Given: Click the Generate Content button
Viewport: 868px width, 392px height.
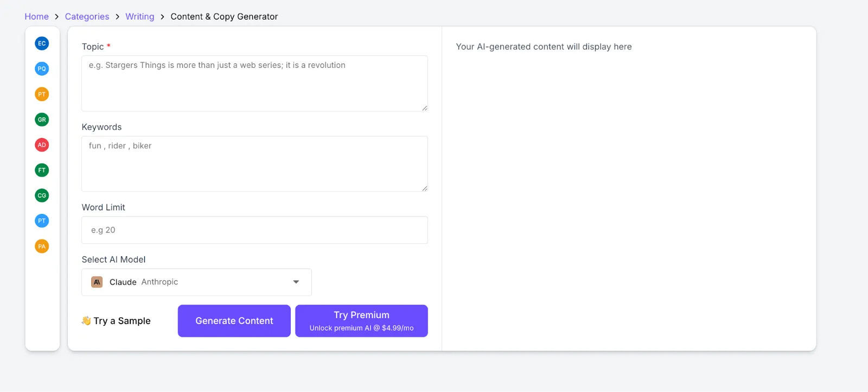Looking at the screenshot, I should [234, 321].
